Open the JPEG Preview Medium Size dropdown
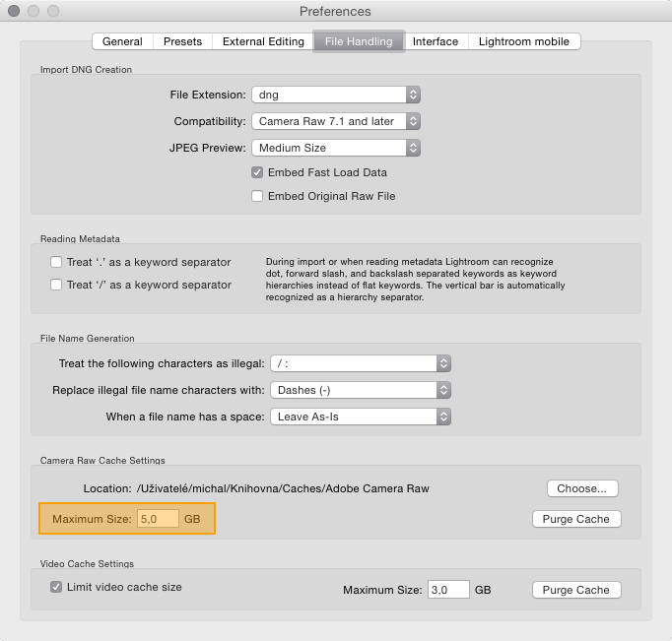 [336, 148]
